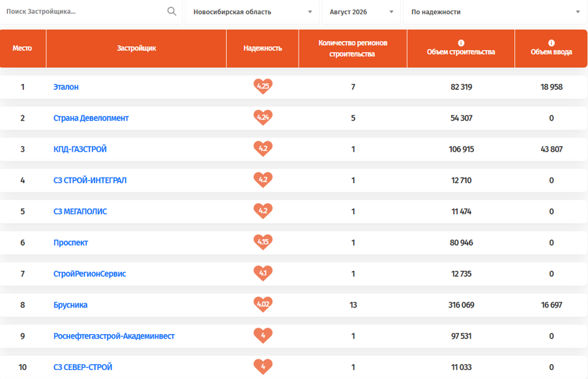Click construction volume value 11 474
This screenshot has width=588, height=379.
[462, 211]
